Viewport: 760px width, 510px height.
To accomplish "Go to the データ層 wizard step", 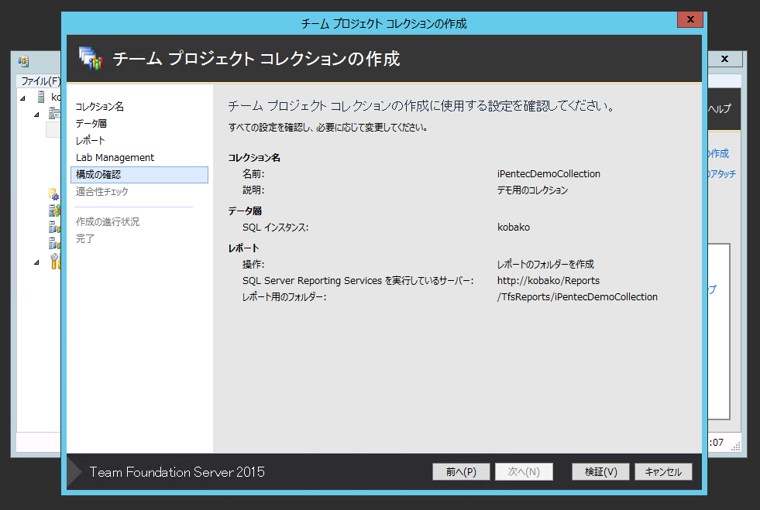I will pyautogui.click(x=91, y=124).
